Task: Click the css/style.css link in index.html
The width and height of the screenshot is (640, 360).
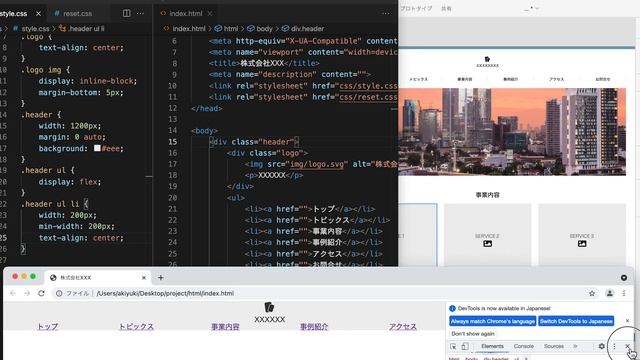Action: click(368, 86)
